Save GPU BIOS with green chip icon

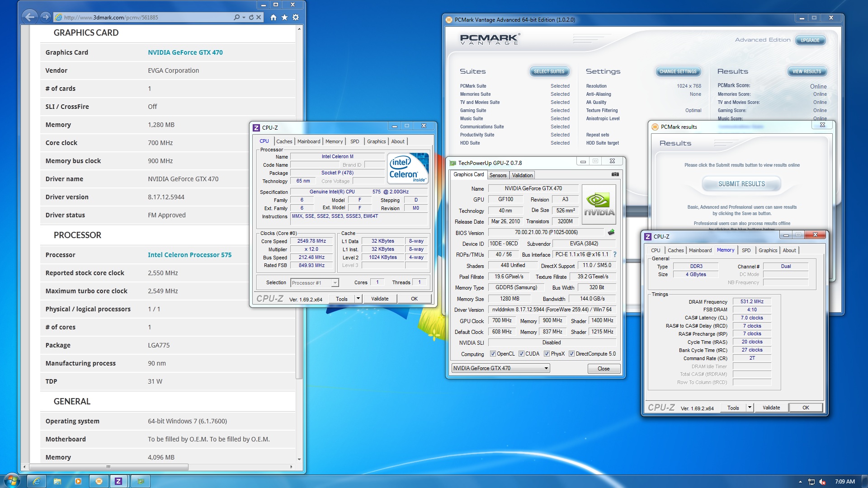611,232
